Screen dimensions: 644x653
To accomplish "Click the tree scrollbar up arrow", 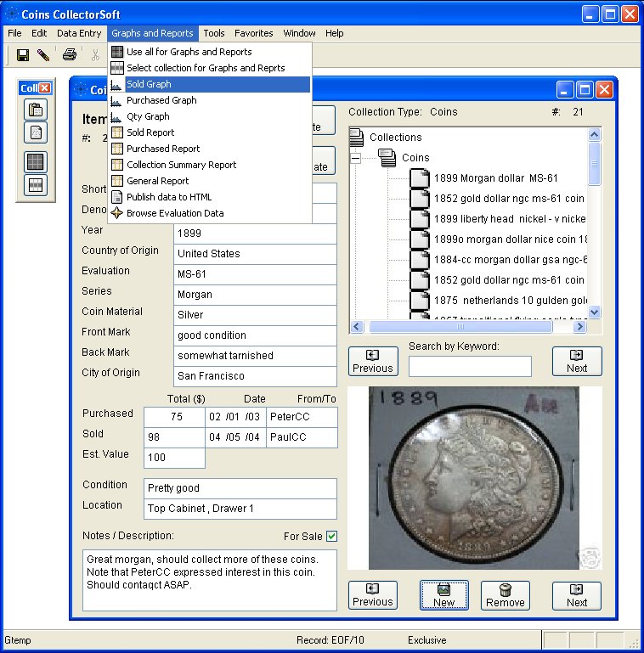I will point(595,134).
